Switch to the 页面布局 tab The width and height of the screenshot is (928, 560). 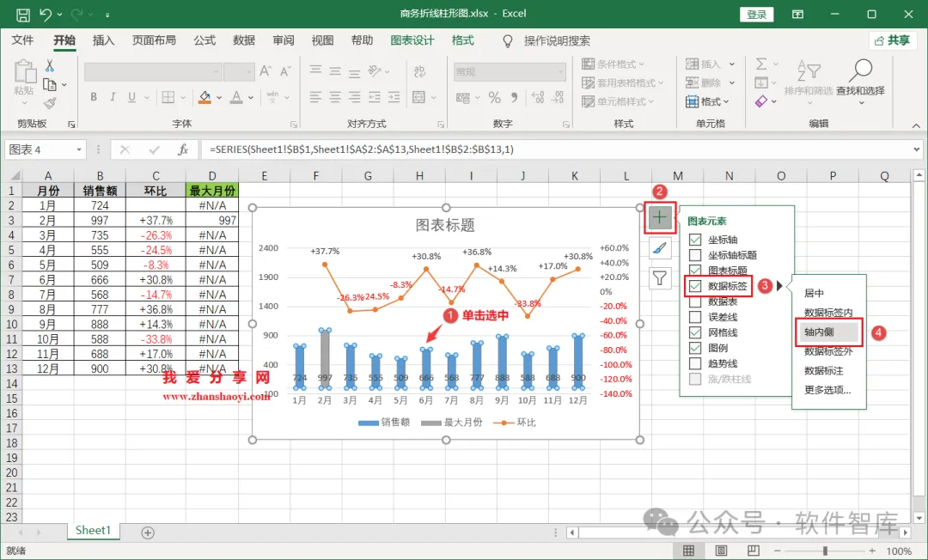tap(154, 40)
